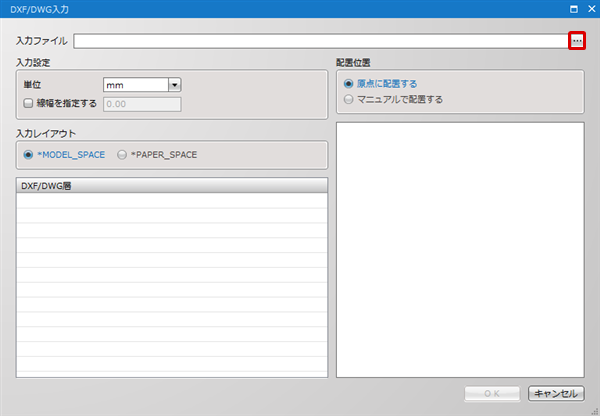Click inside the 入力ファイル path text field
Viewport: 600px width, 416px height.
(320, 41)
